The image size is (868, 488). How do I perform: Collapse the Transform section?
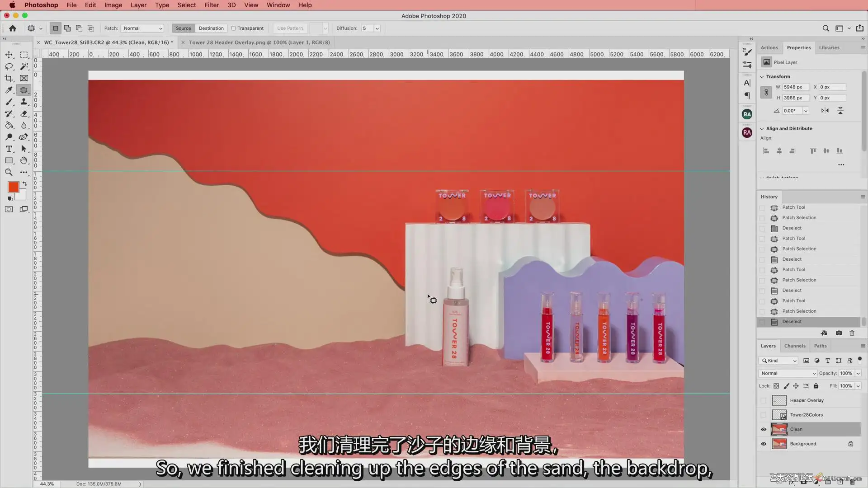762,76
